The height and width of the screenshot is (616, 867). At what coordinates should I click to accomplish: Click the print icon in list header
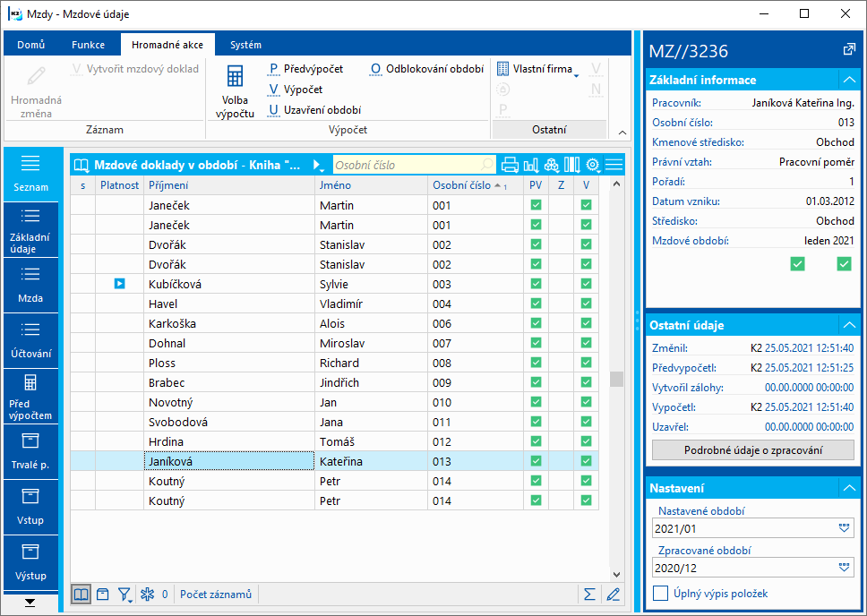(x=511, y=165)
